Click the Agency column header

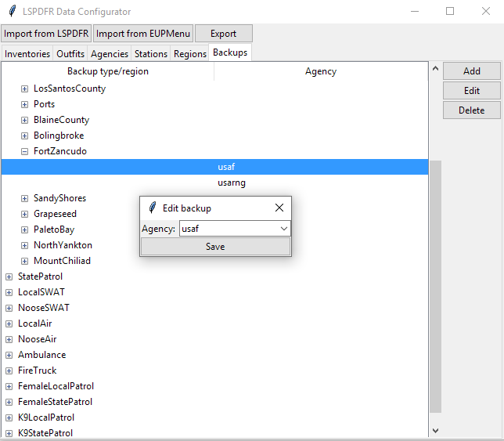[x=321, y=71]
